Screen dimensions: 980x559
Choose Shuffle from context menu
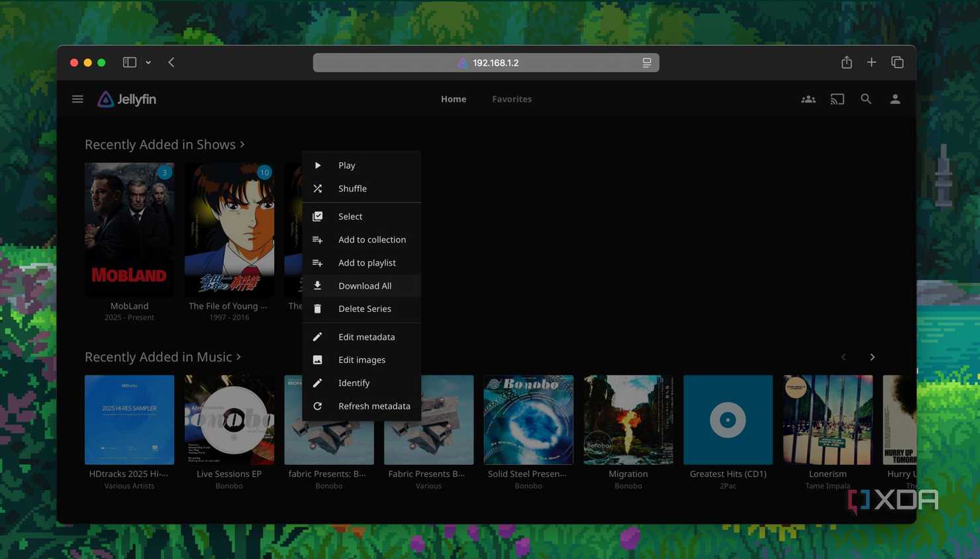(362, 189)
